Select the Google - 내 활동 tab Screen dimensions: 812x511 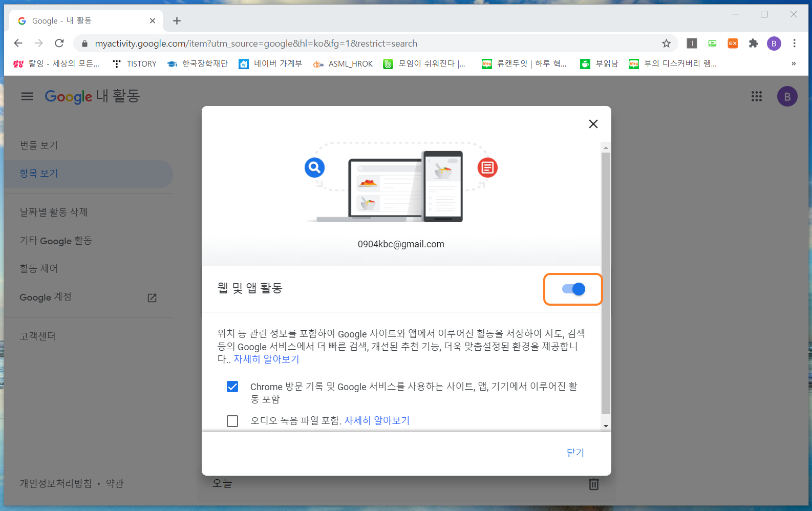tap(86, 21)
